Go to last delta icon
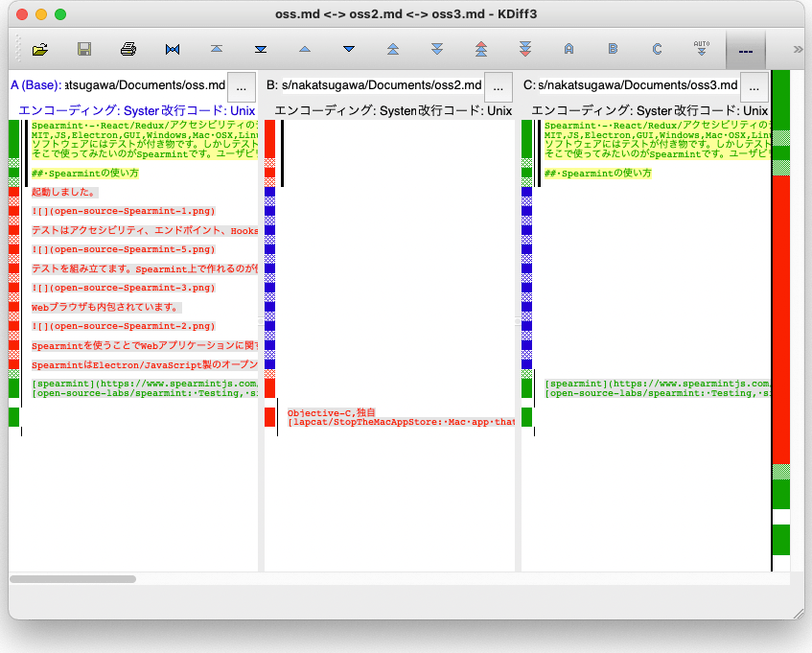812x653 pixels. 261,49
